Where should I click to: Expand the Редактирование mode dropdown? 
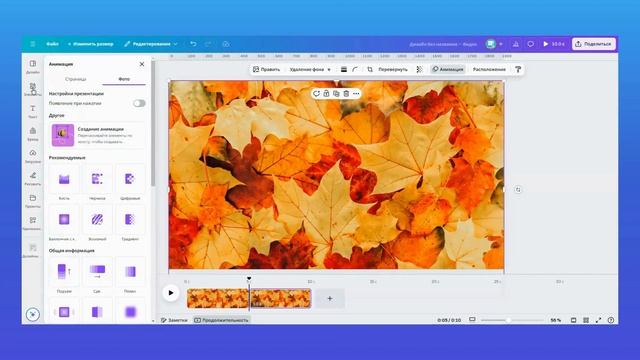tap(151, 44)
